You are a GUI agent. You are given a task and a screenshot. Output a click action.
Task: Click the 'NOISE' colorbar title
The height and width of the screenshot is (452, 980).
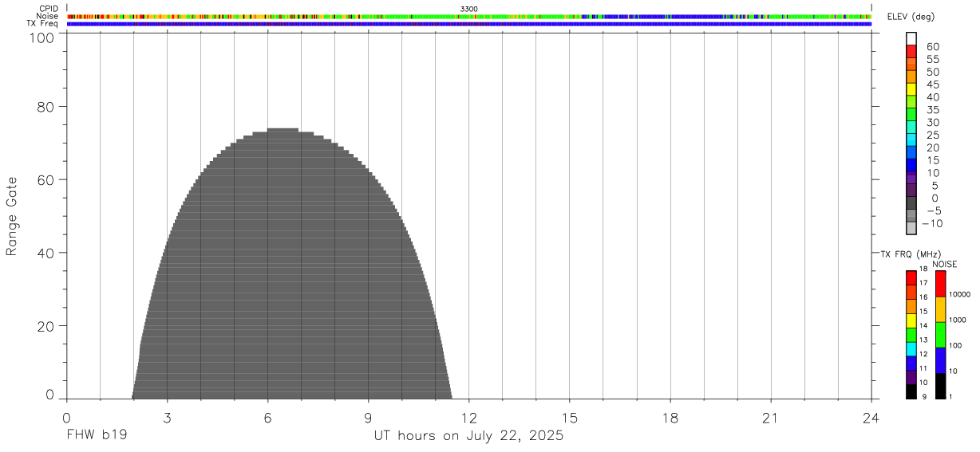point(944,264)
